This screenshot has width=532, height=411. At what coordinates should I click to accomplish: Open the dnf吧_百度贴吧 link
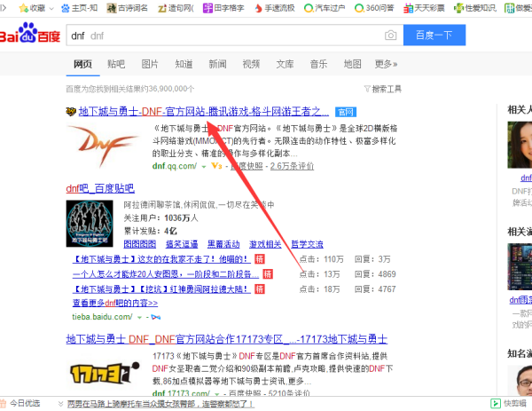pos(100,188)
